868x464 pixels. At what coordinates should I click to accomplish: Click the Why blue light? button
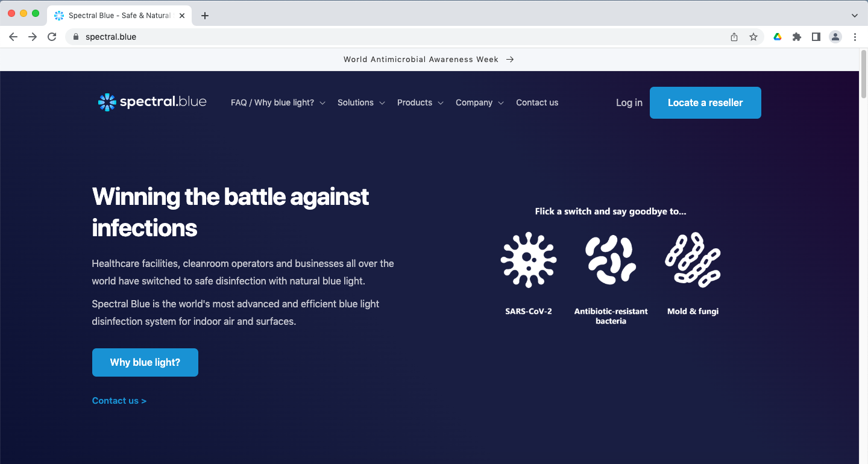click(145, 362)
